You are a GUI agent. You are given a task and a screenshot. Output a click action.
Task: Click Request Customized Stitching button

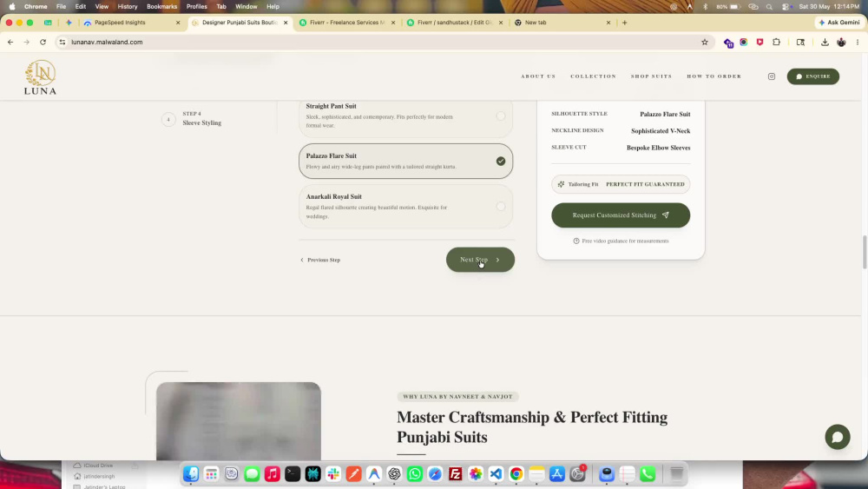[x=621, y=215]
